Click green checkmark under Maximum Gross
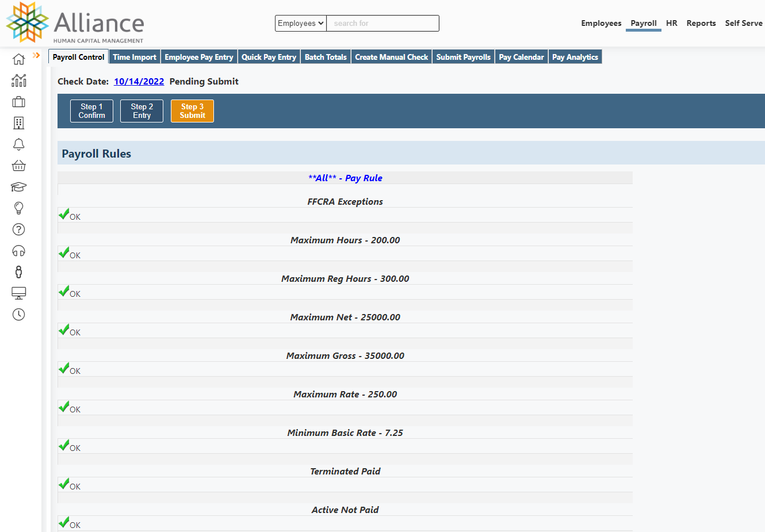Viewport: 765px width, 532px height. click(64, 369)
